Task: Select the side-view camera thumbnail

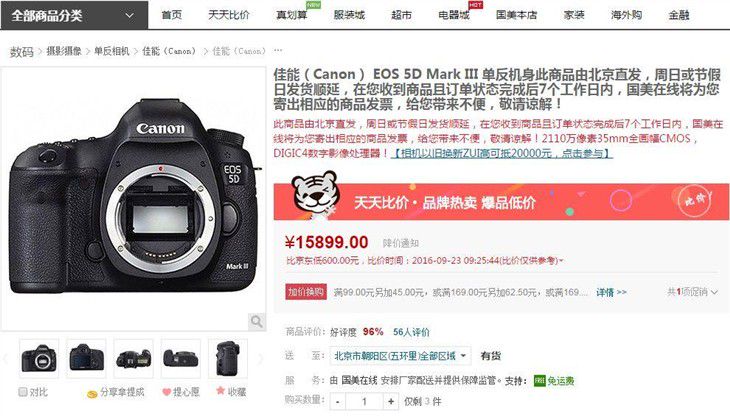Action: coord(228,358)
